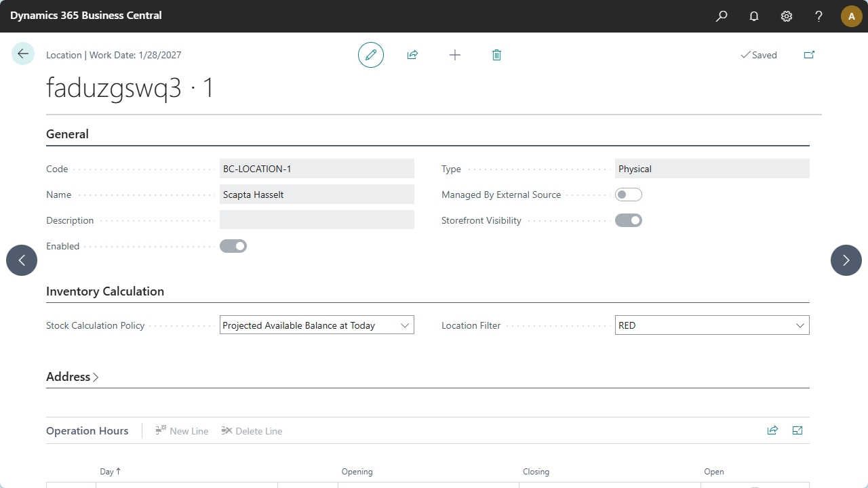Open the notifications bell
Viewport: 868px width, 488px height.
754,16
